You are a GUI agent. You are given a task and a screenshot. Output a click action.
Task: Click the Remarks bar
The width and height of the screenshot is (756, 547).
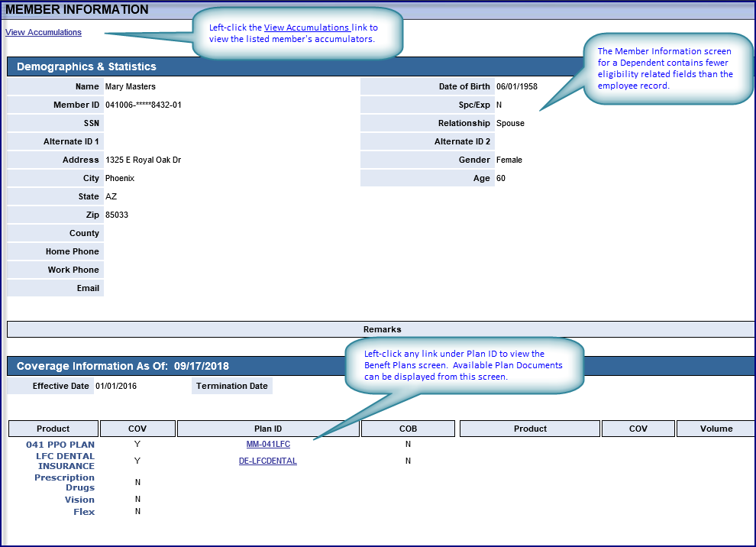382,329
